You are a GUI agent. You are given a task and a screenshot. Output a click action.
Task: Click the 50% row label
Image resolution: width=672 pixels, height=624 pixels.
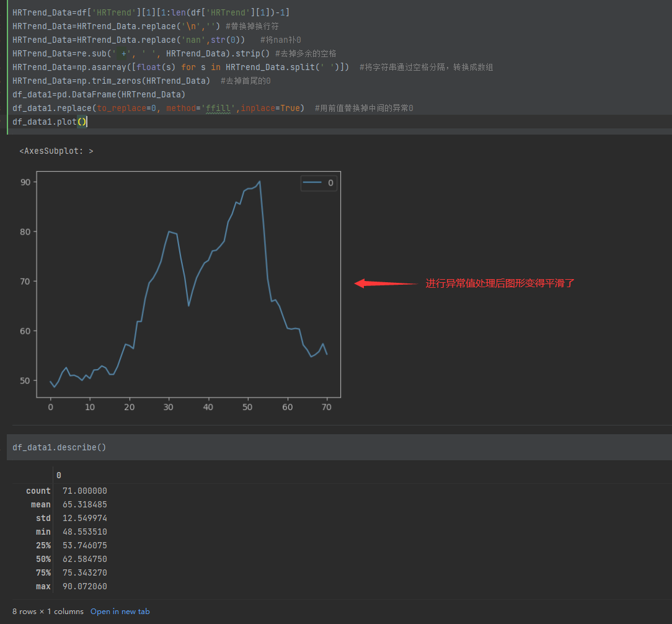[x=43, y=559]
